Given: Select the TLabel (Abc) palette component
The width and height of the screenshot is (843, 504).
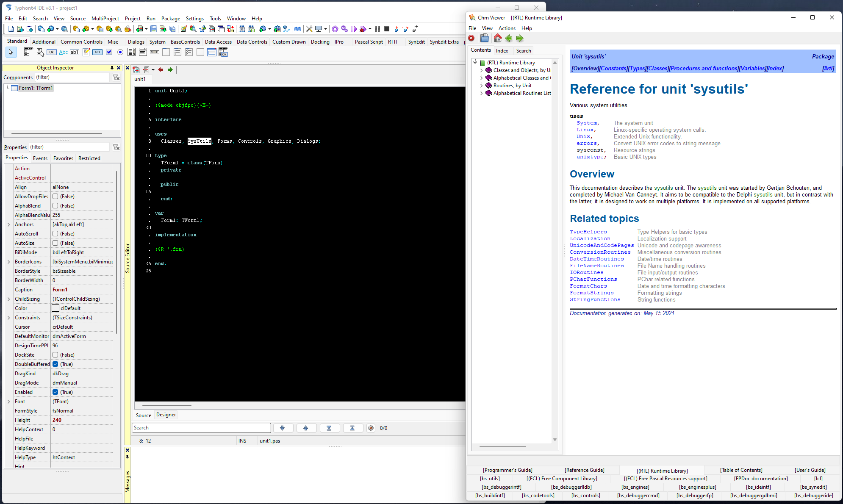Looking at the screenshot, I should [x=63, y=52].
